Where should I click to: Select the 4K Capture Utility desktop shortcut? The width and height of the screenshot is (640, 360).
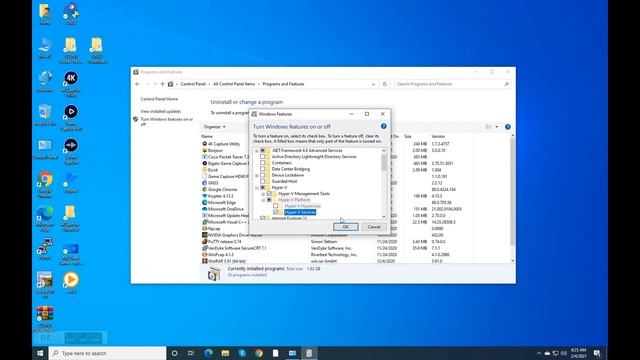click(x=71, y=84)
